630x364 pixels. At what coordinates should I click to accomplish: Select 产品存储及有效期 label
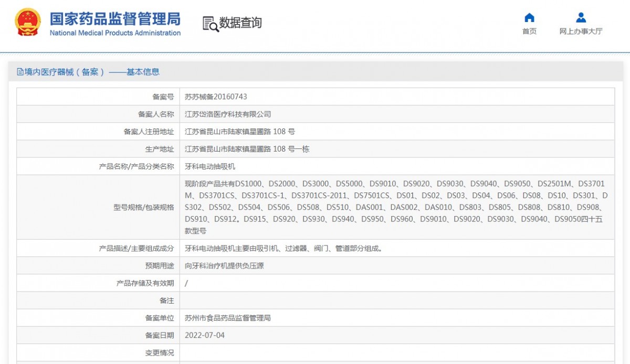[145, 283]
